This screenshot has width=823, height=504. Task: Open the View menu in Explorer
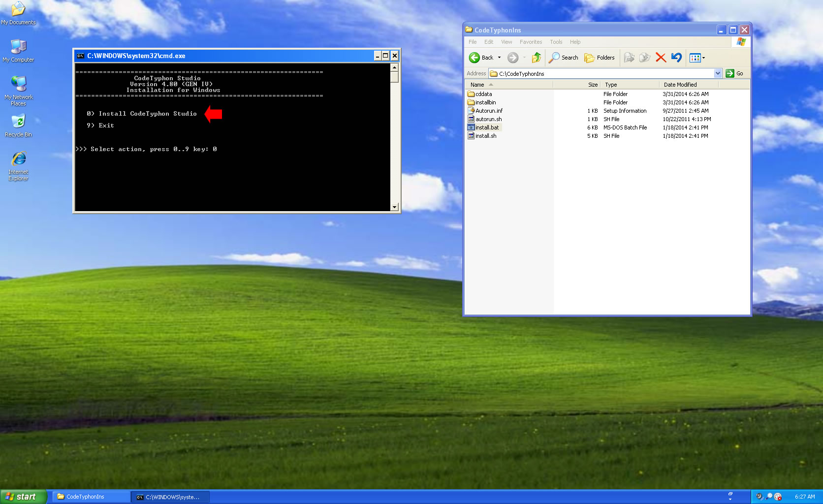click(506, 42)
